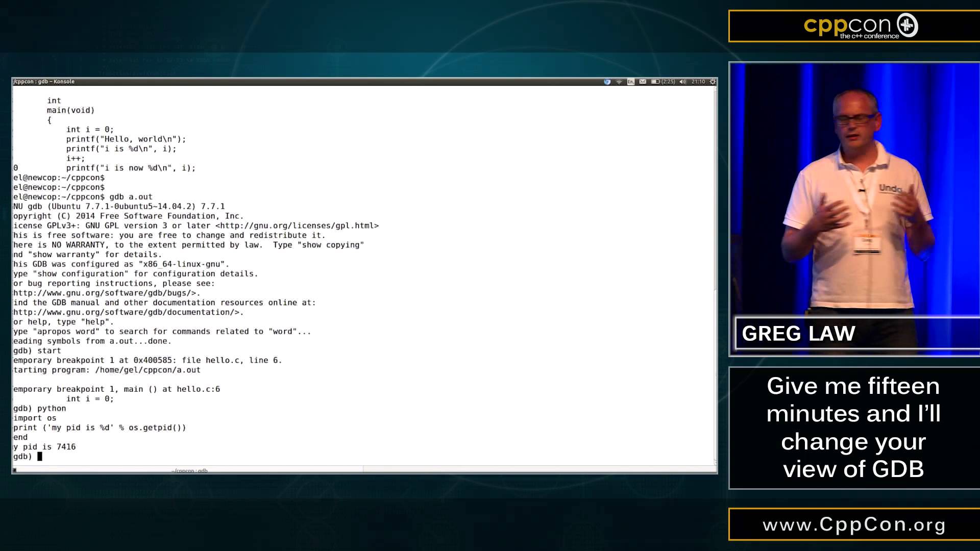Open the En keyboard language indicator
Image resolution: width=980 pixels, height=551 pixels.
[631, 82]
